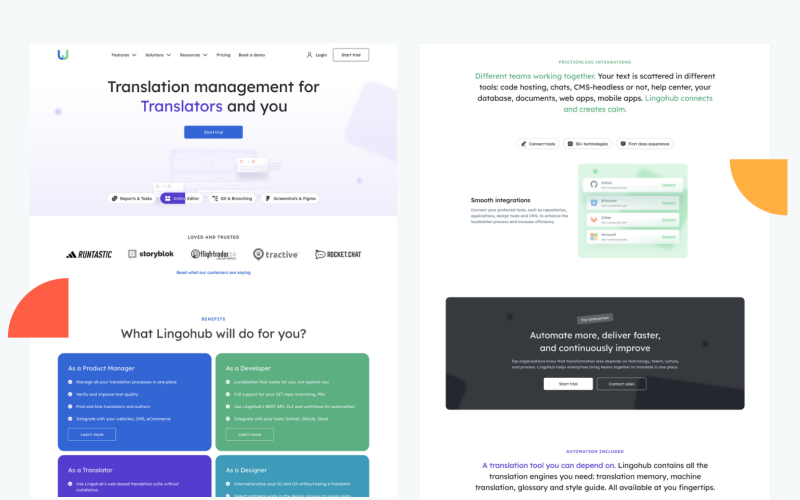800x500 pixels.
Task: Click the Contact sales button
Action: point(621,384)
